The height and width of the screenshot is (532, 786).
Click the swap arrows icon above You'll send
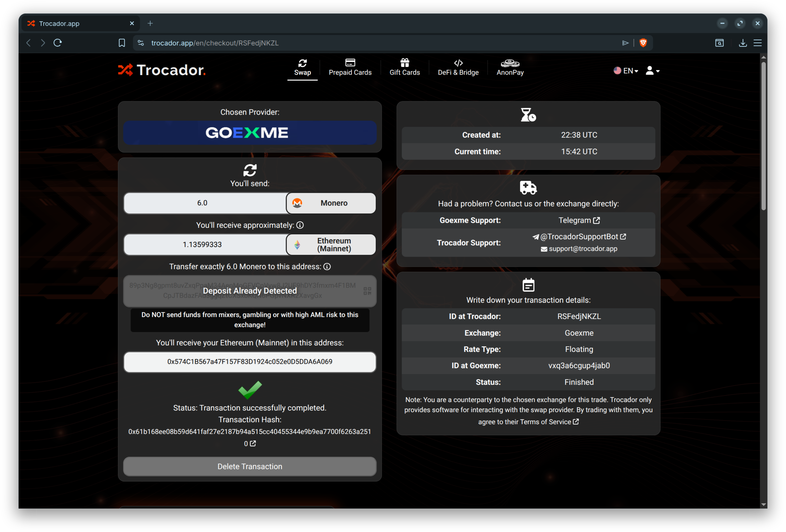[x=250, y=170]
